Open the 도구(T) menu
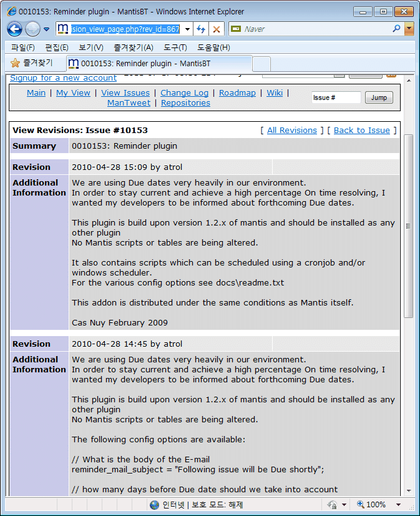This screenshot has height=516, width=420. [175, 47]
